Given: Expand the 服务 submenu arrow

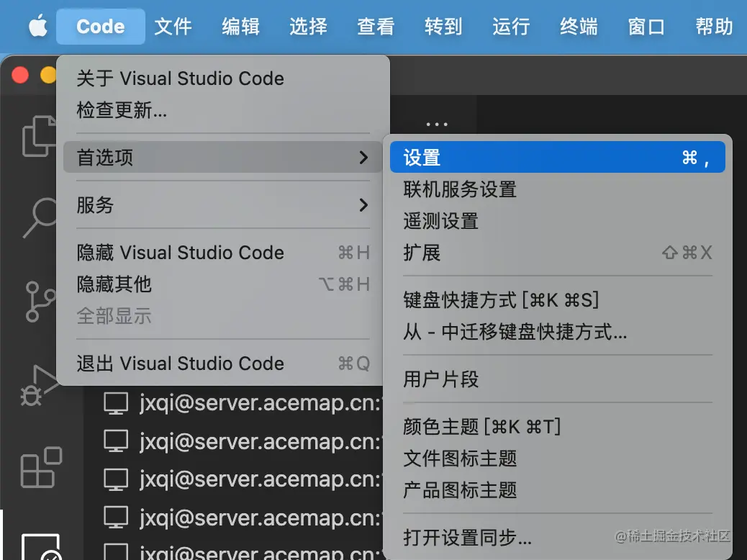Looking at the screenshot, I should (x=363, y=205).
